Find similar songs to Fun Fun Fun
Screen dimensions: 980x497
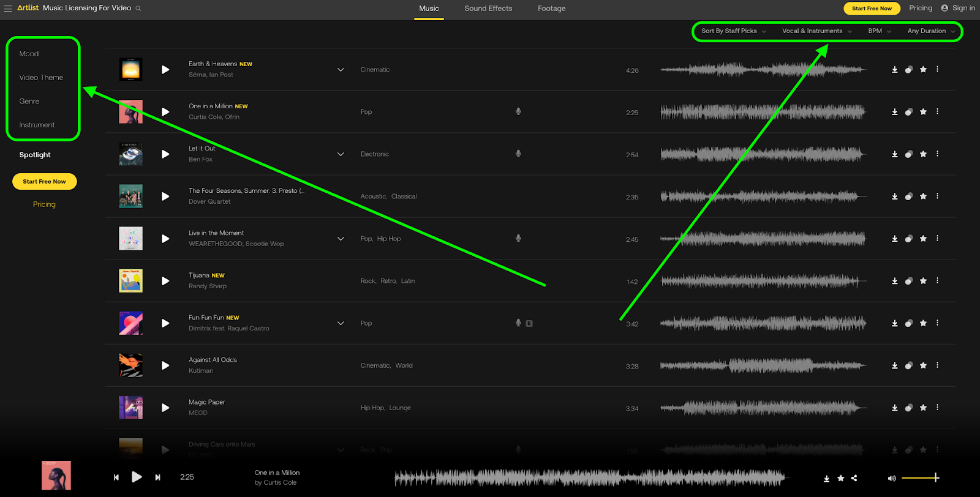(909, 323)
